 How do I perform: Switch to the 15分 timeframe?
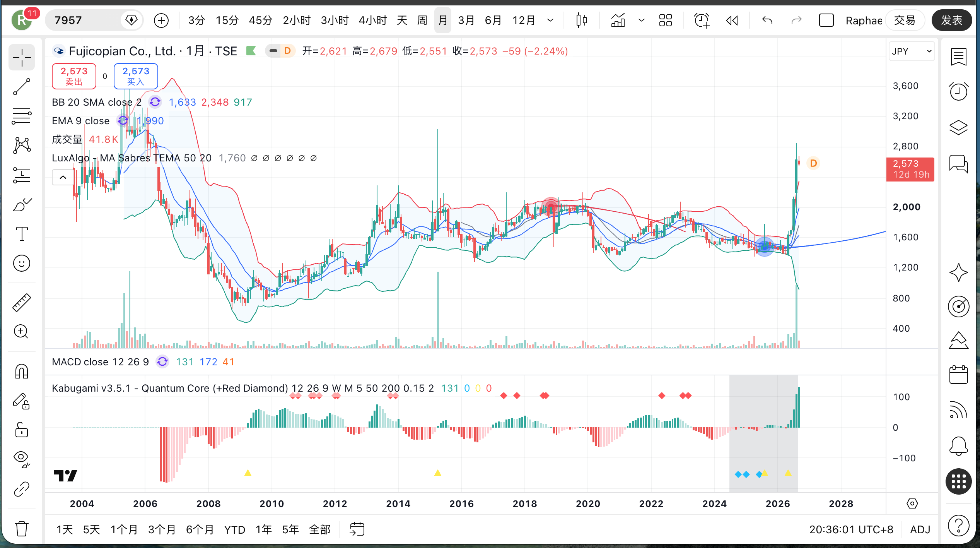(227, 20)
